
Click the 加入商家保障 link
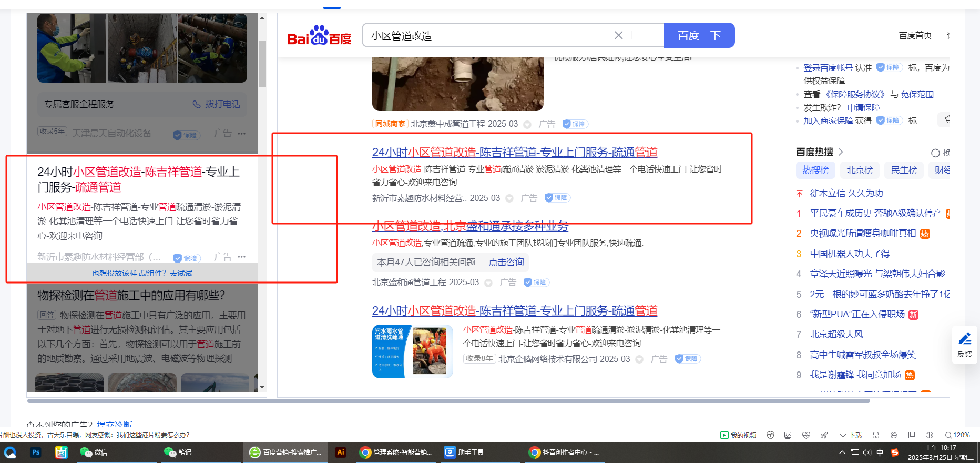[x=828, y=120]
